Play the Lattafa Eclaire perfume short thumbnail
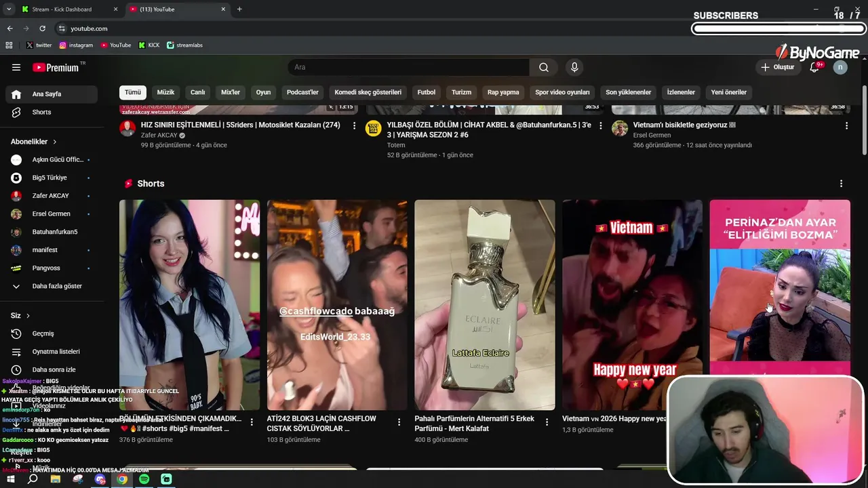868x488 pixels. [484, 305]
